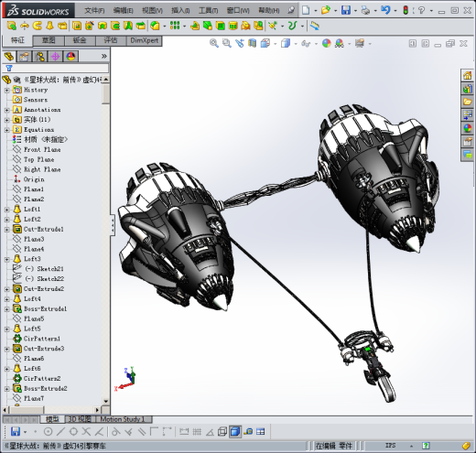
Task: Open the Section View icon
Action: [x=252, y=43]
